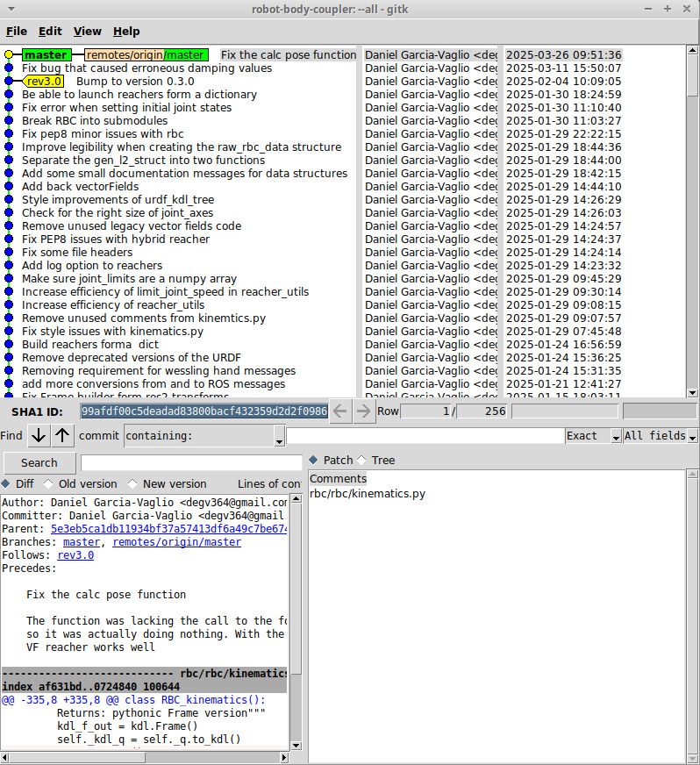The height and width of the screenshot is (765, 700).
Task: Click the find previous up arrow
Action: pyautogui.click(x=62, y=436)
